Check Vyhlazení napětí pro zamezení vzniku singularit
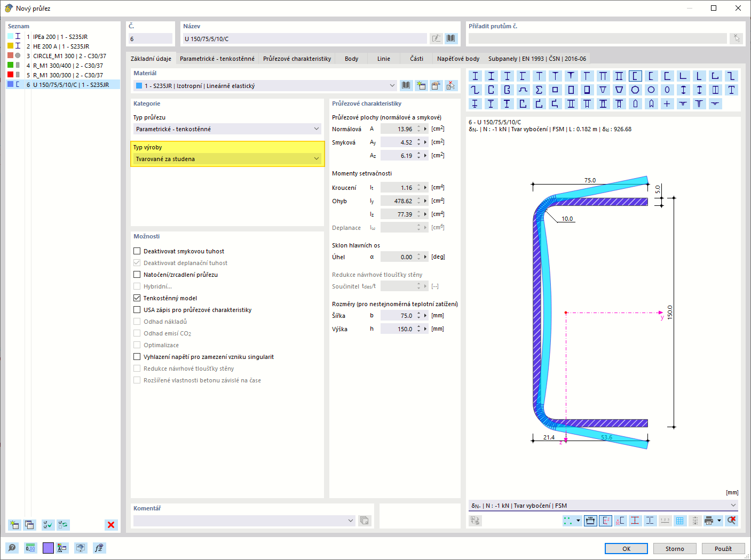This screenshot has width=751, height=560. [137, 357]
